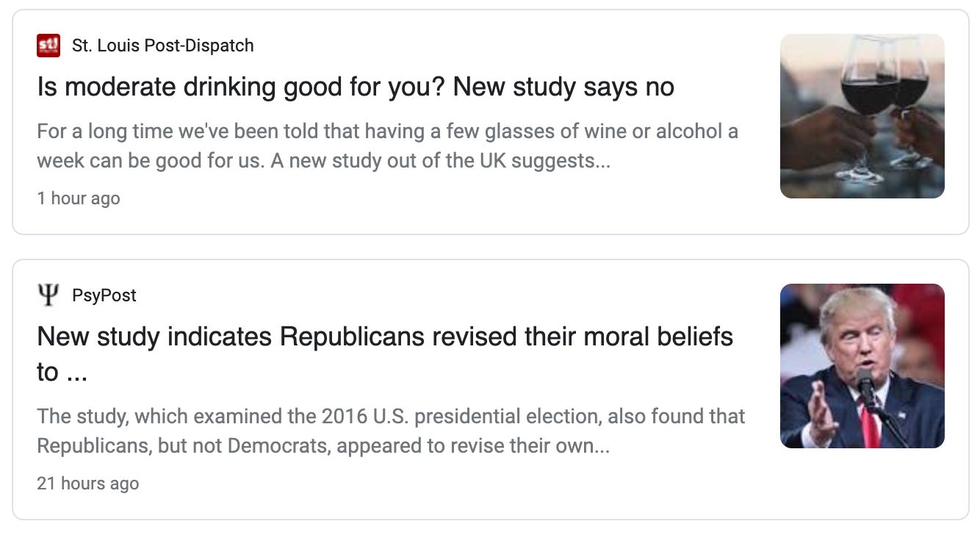Click the red tie in the second thumbnail

tap(871, 426)
